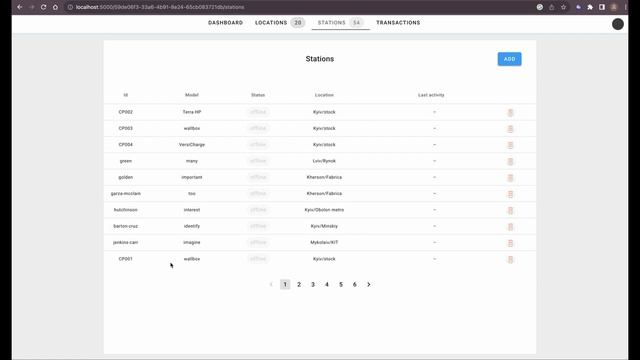Click the station id hutchinson
Viewport: 640px width, 360px height.
(x=126, y=210)
